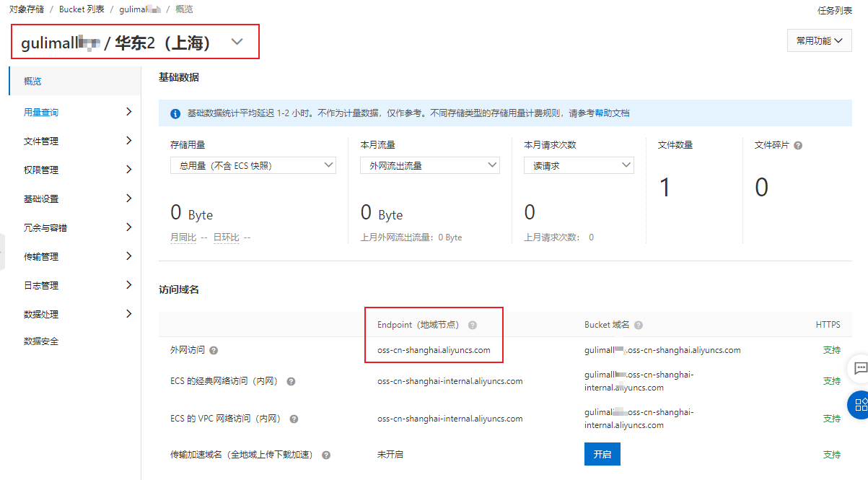Click 支持 in the 传输加速域名 row
This screenshot has height=480, width=868.
(832, 455)
